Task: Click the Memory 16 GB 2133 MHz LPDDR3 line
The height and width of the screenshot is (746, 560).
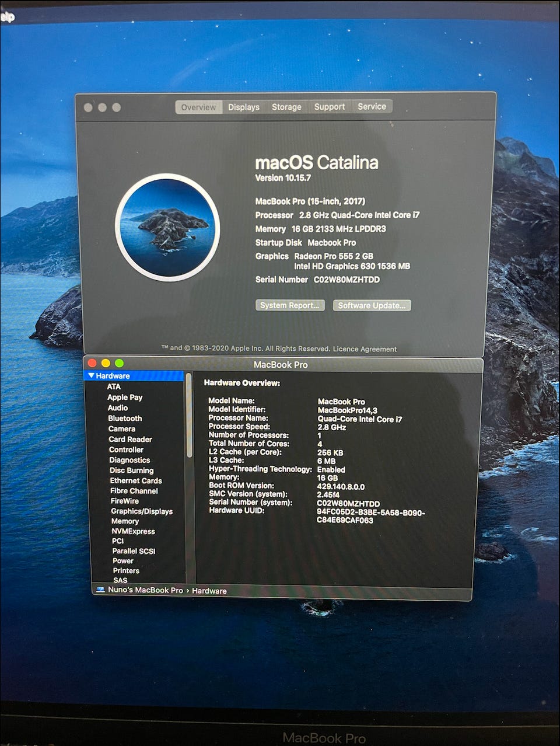Action: coord(320,229)
